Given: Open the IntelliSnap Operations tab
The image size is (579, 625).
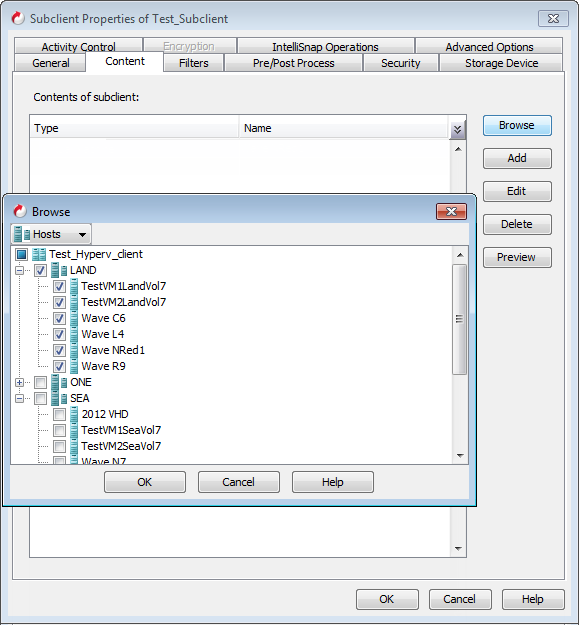Looking at the screenshot, I should click(x=325, y=46).
